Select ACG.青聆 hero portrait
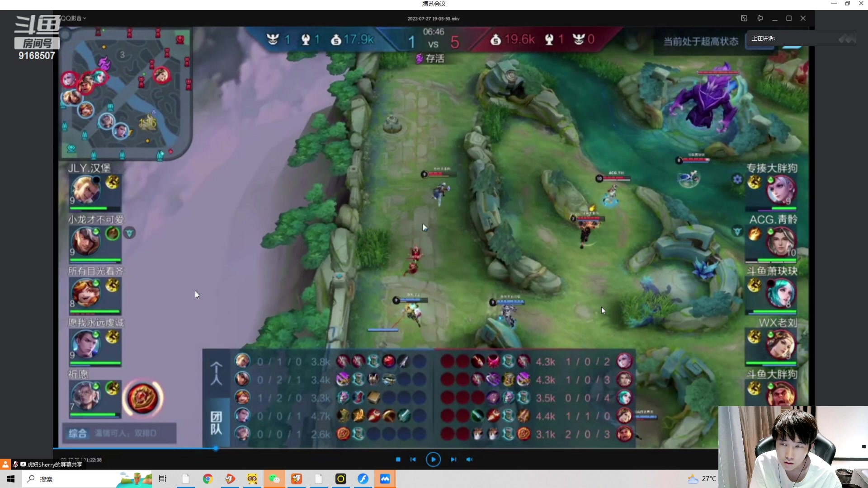The width and height of the screenshot is (868, 488). pyautogui.click(x=781, y=241)
